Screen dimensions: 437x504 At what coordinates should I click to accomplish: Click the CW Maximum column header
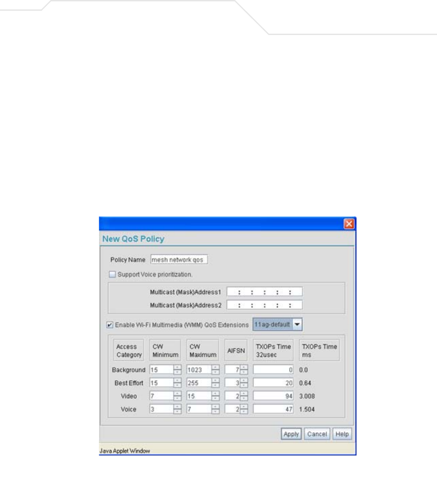click(x=203, y=350)
